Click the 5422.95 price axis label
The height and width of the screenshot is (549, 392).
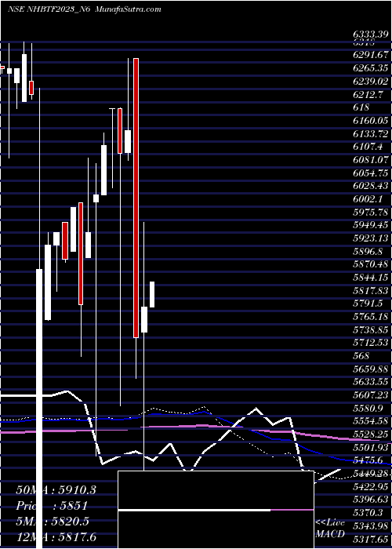pyautogui.click(x=370, y=486)
